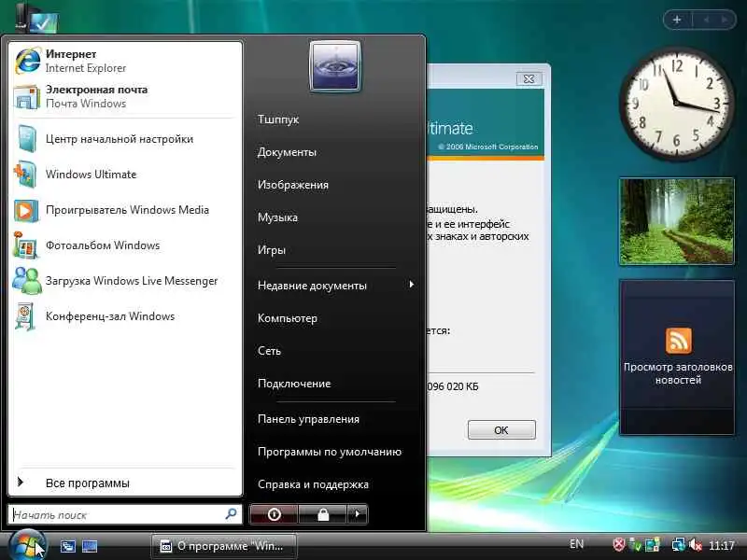Click Switch between windows quick launch icon
The image size is (747, 560).
coord(67,546)
